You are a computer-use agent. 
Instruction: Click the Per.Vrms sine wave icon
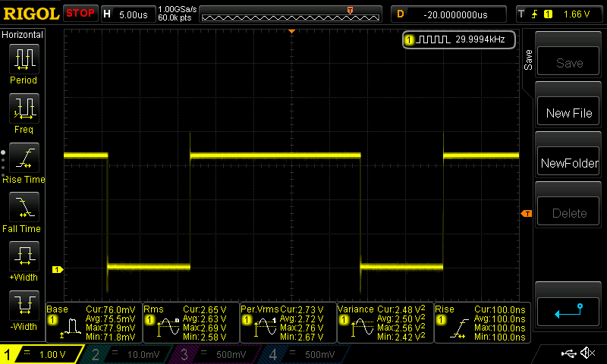coord(265,328)
